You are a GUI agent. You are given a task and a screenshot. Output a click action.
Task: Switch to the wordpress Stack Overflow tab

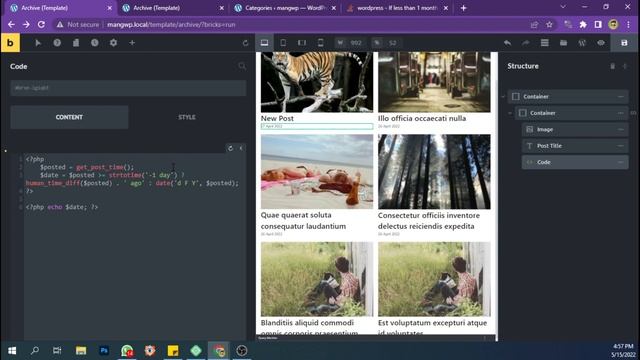[x=397, y=8]
